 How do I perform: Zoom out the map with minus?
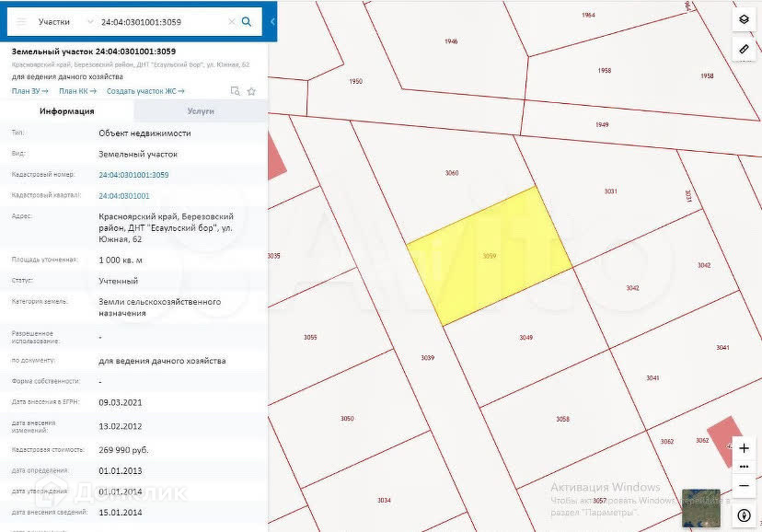coord(744,485)
